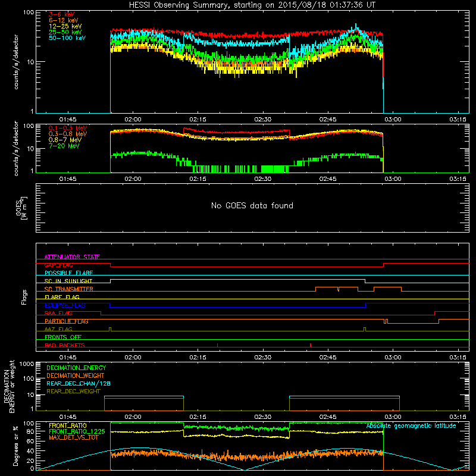The height and width of the screenshot is (476, 476).
Task: Select the BAD_PACKETS flag label
Action: (65, 345)
